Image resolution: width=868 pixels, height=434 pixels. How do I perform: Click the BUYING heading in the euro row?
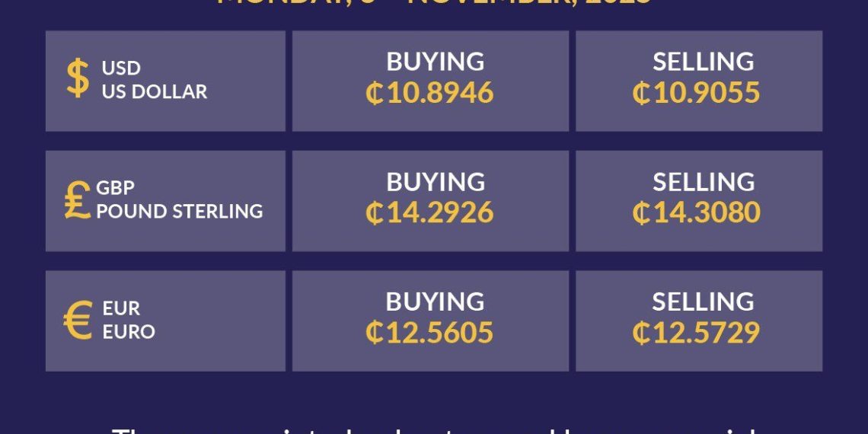[435, 302]
